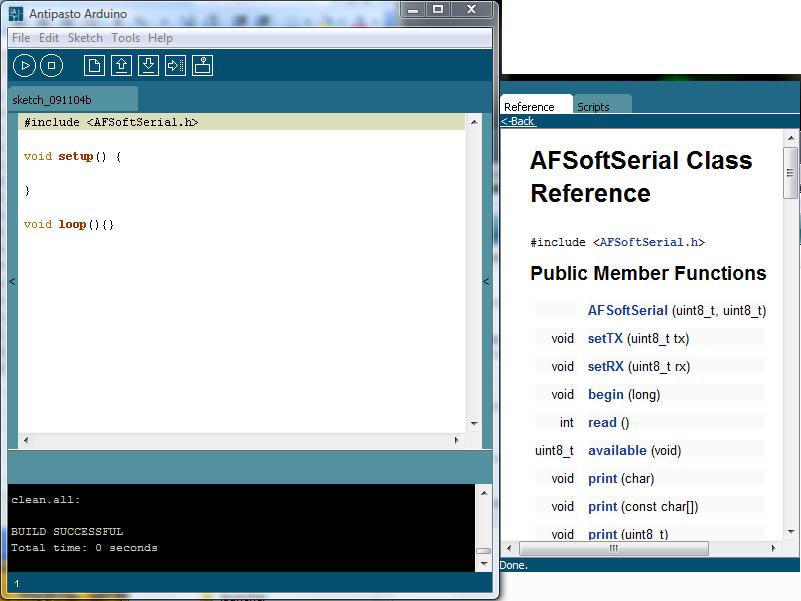Viewport: 801px width, 601px height.
Task: Open the setRX function link
Action: tap(605, 366)
